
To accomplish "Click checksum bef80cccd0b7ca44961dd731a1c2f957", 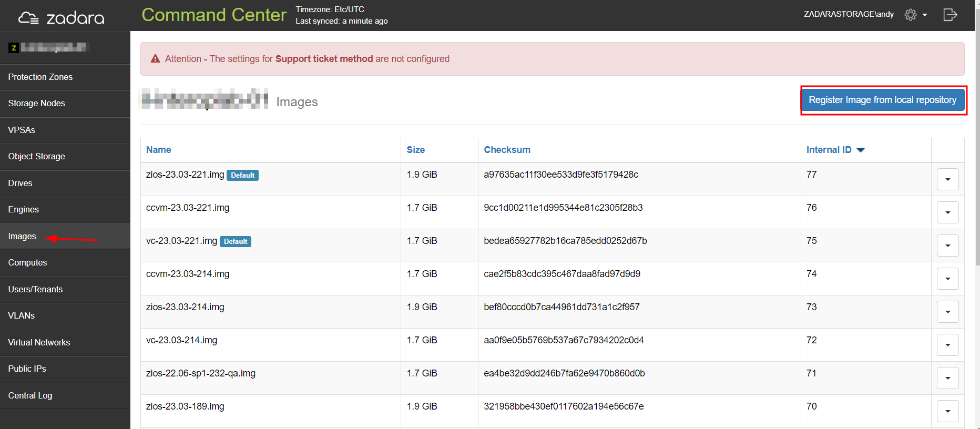I will (562, 307).
